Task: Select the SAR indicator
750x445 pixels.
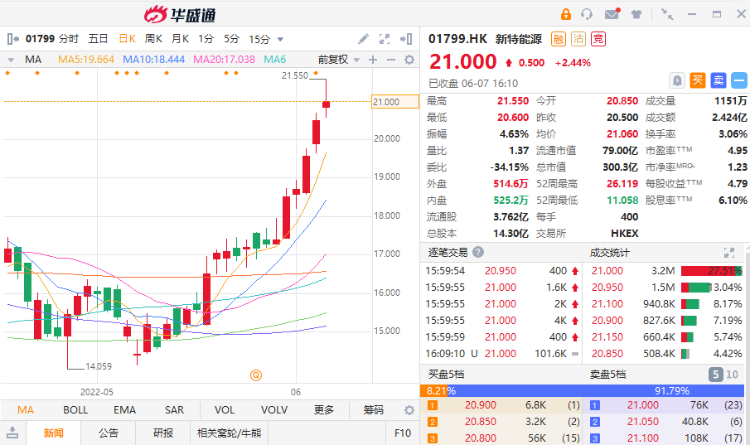Action: coord(174,410)
